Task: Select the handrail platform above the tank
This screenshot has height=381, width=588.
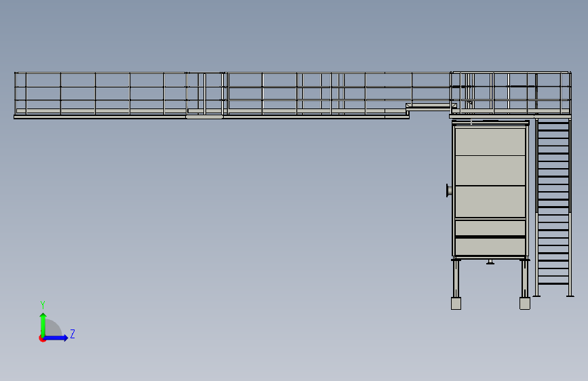Action: 511,95
